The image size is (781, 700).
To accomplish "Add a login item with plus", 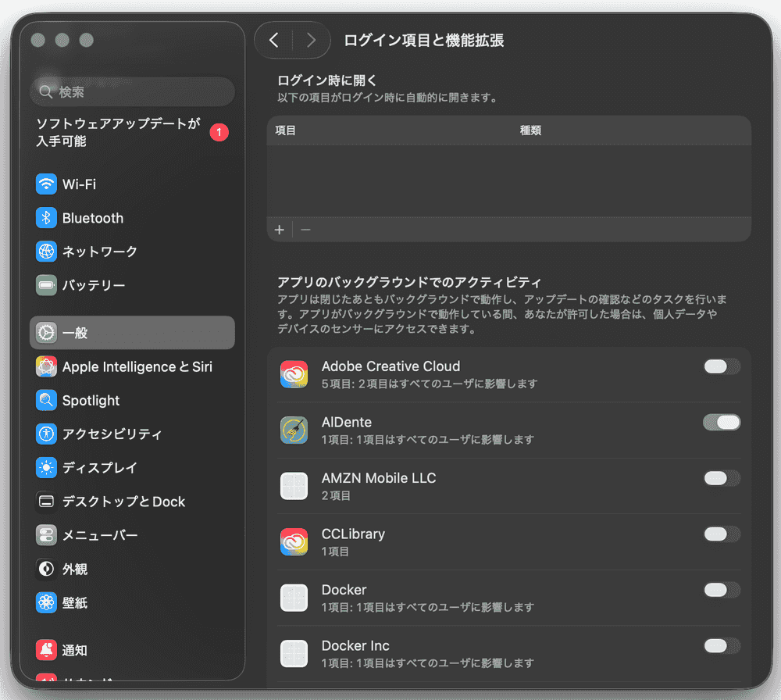I will coord(280,230).
